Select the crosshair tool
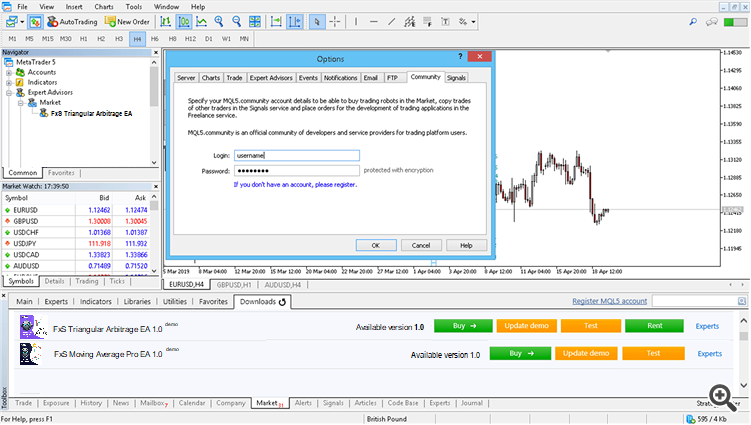 pos(335,22)
